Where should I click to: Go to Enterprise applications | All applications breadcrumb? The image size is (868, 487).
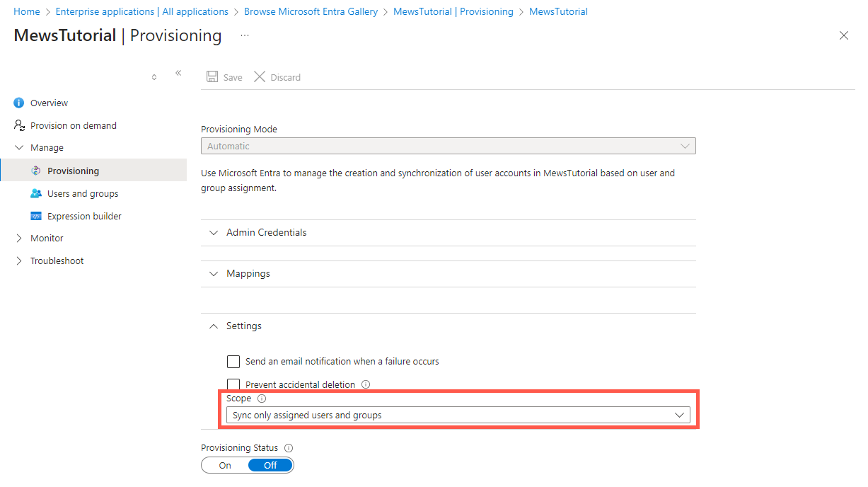click(x=142, y=11)
